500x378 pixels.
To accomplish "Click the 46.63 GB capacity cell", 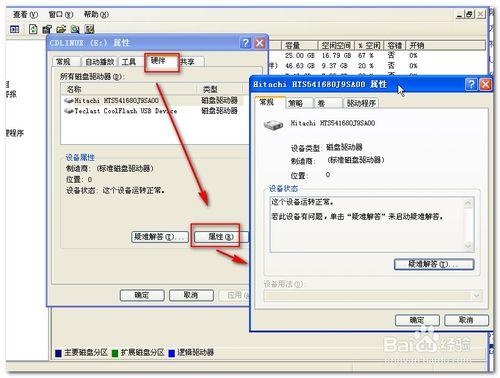I will [299, 66].
